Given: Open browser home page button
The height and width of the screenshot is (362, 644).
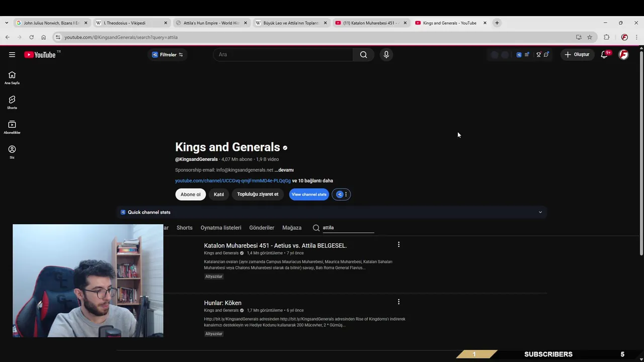Looking at the screenshot, I should (x=43, y=37).
